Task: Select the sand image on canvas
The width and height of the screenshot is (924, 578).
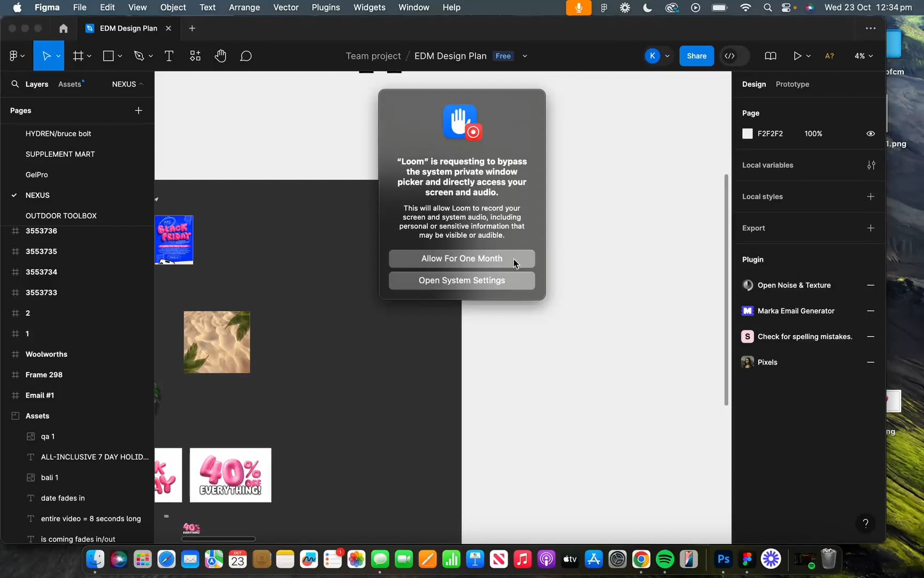Action: (217, 342)
